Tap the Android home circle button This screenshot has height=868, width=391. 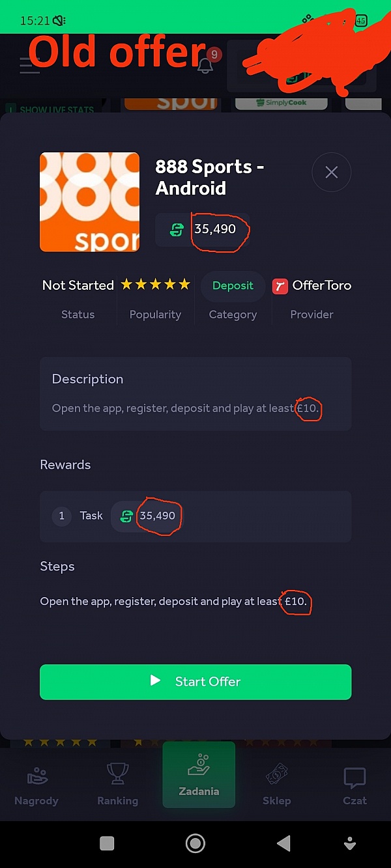click(195, 844)
